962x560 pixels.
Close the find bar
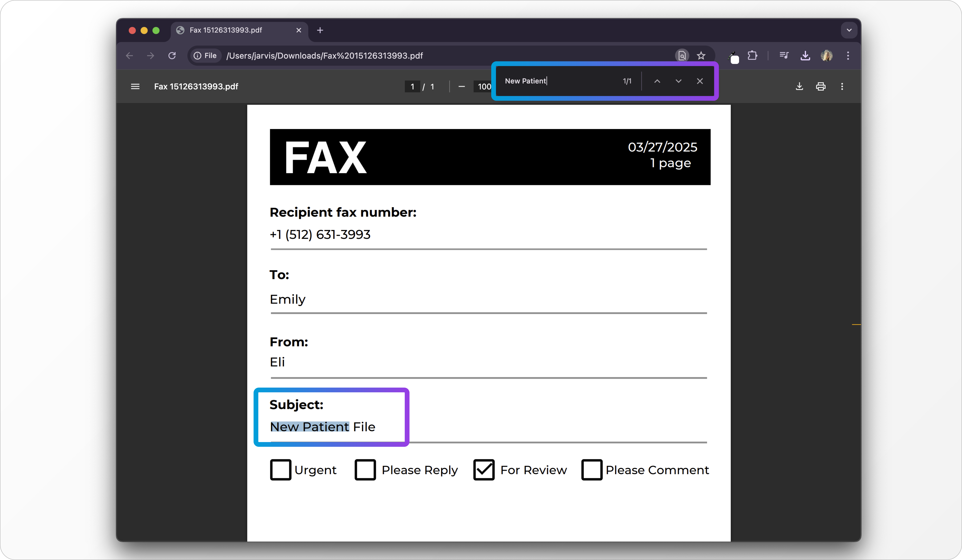[x=700, y=81]
